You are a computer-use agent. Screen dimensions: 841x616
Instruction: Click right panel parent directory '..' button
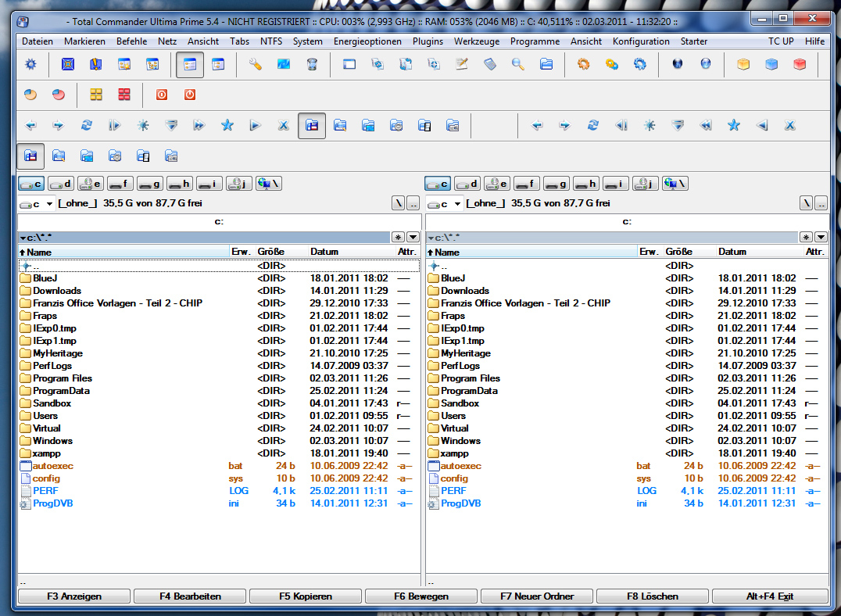coord(821,203)
